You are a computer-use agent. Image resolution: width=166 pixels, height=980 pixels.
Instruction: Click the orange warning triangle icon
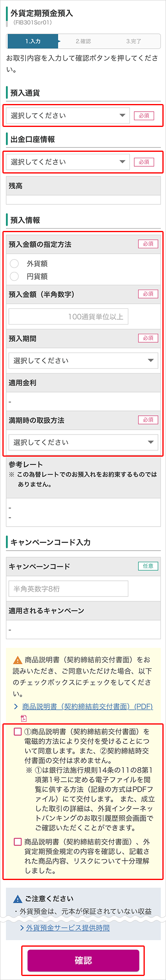18,660
